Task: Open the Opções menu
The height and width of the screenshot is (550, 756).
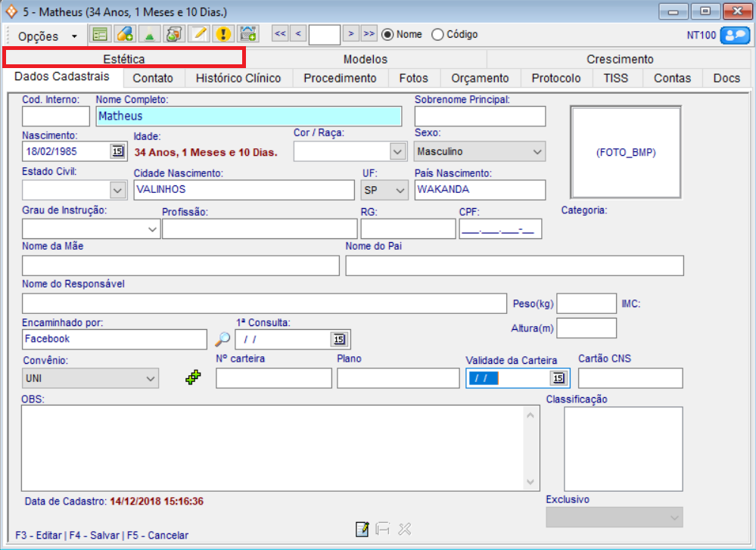Action: point(47,36)
